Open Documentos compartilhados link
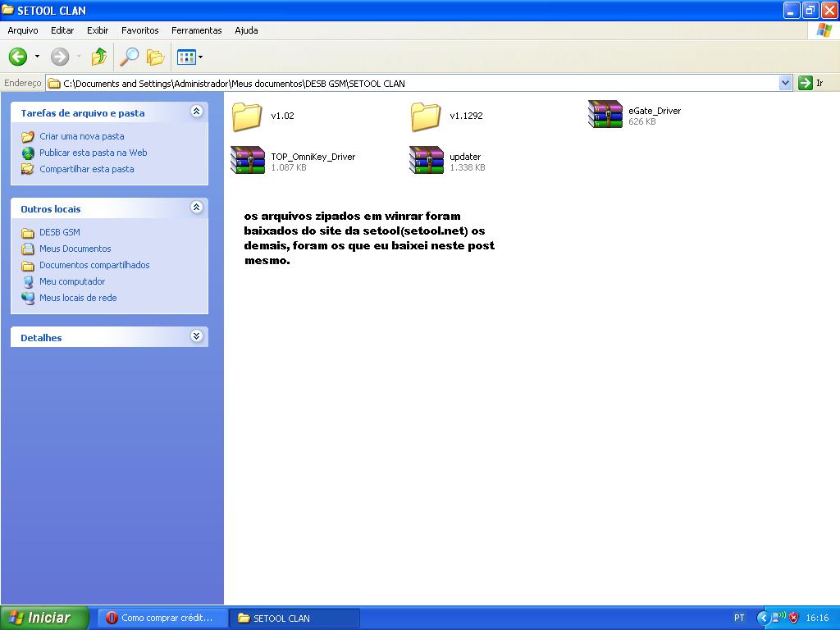This screenshot has width=840, height=630. [x=94, y=265]
